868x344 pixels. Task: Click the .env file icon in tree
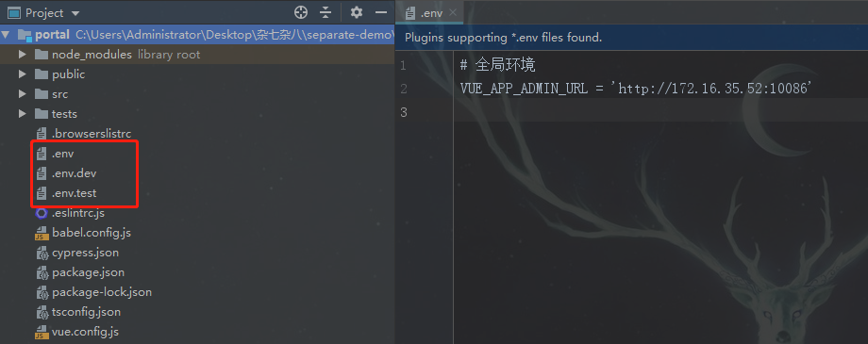click(41, 154)
